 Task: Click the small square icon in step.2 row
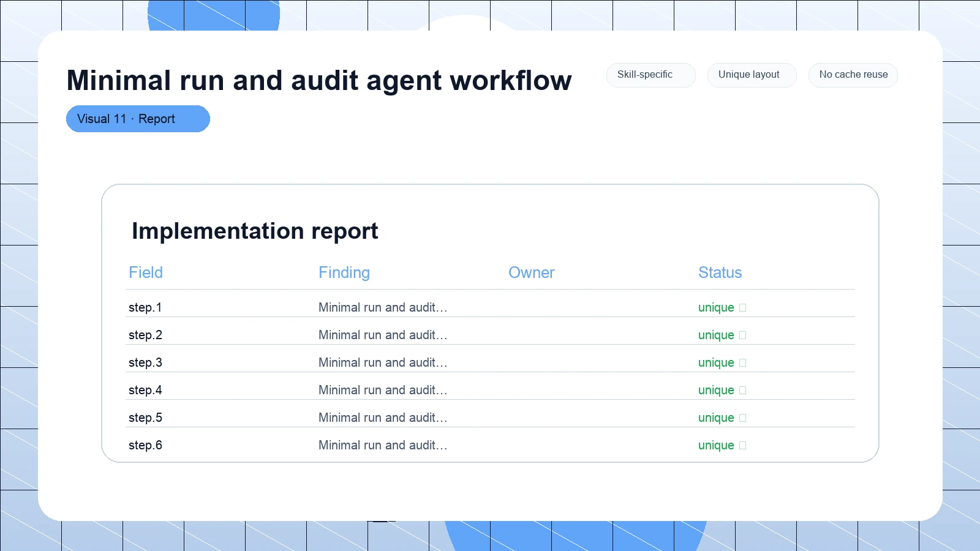[743, 335]
